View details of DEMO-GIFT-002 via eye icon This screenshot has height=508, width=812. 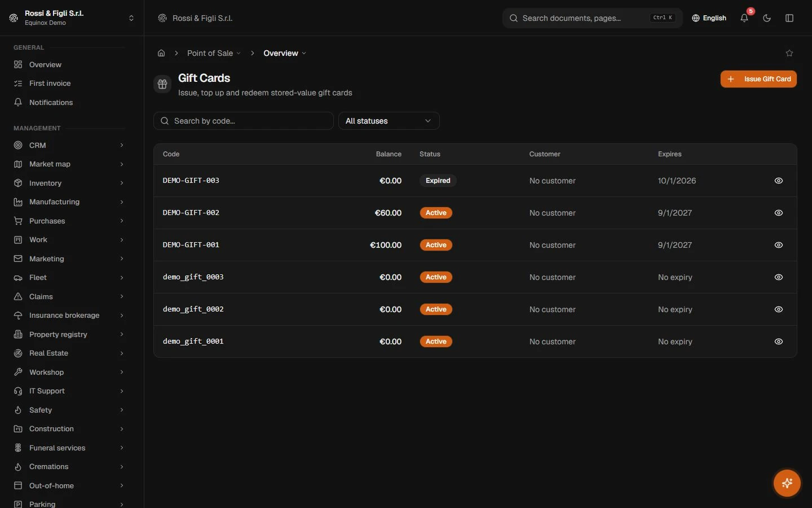pos(779,213)
